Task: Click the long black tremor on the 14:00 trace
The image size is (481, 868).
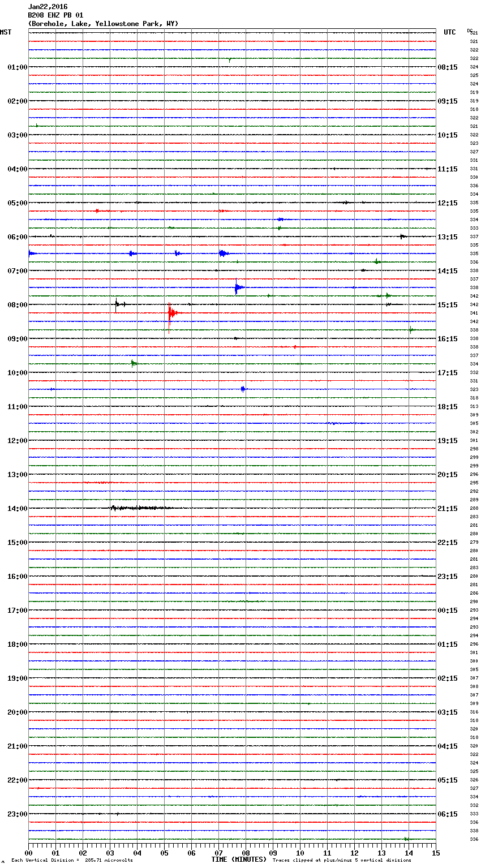Action: point(140,508)
